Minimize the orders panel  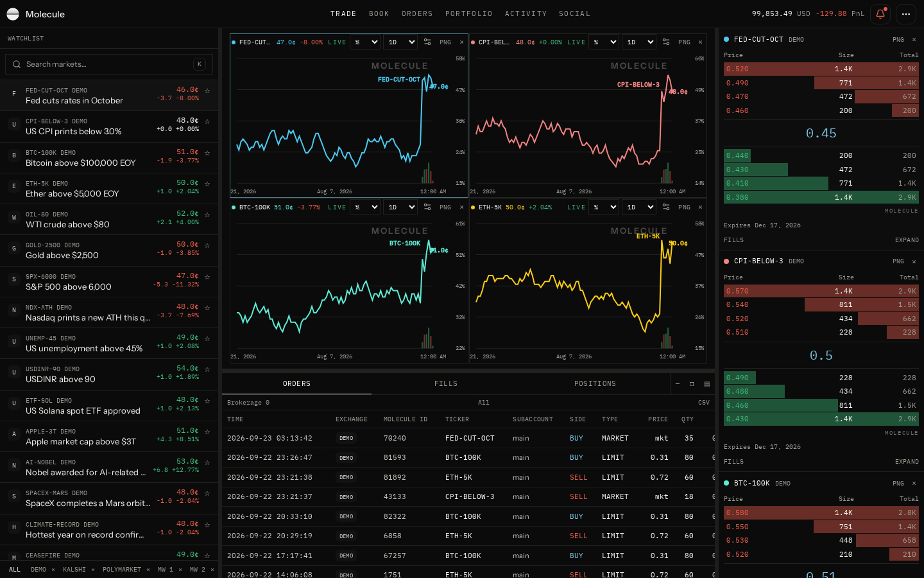pos(677,384)
